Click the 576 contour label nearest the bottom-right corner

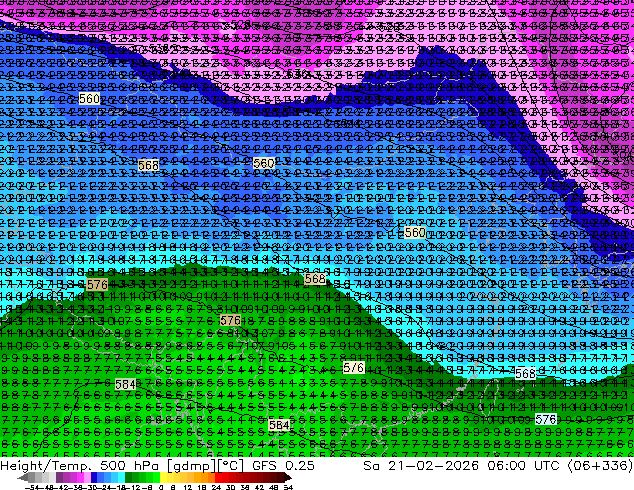click(x=545, y=419)
